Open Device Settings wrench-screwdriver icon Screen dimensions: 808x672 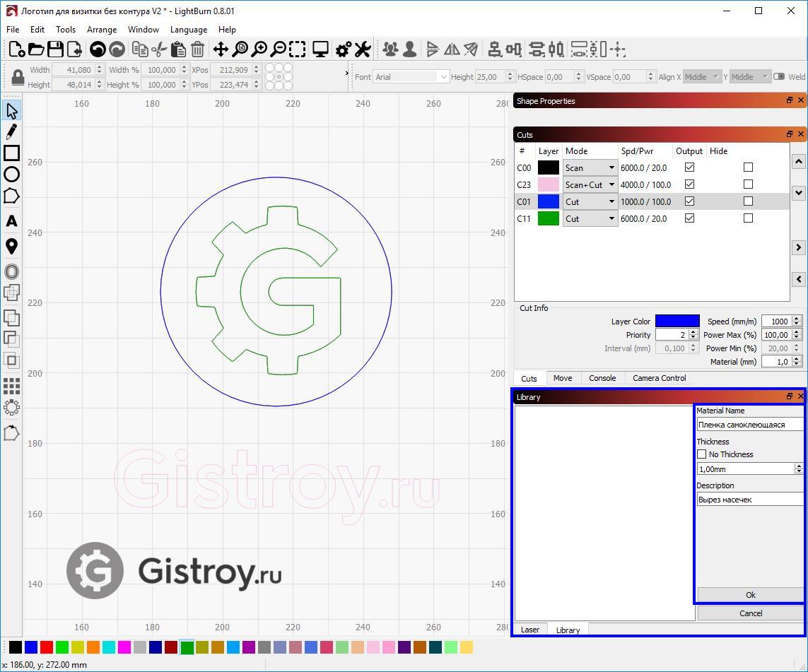363,49
